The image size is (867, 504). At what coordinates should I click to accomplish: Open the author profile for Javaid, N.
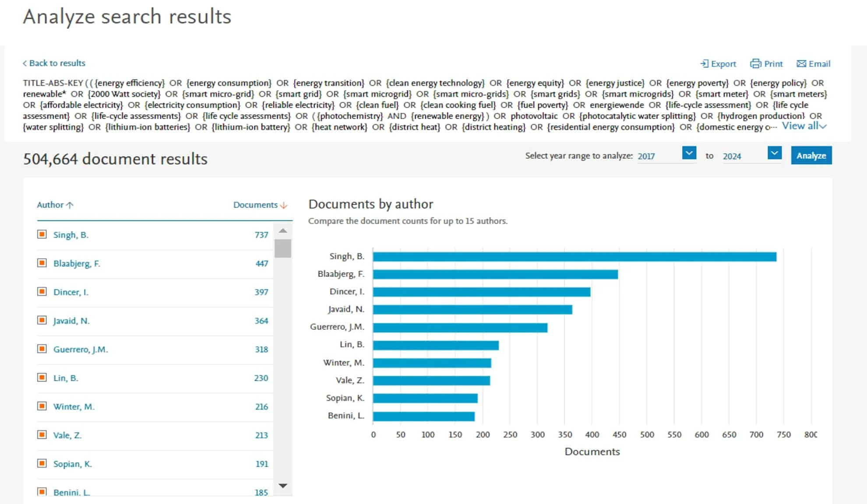70,321
